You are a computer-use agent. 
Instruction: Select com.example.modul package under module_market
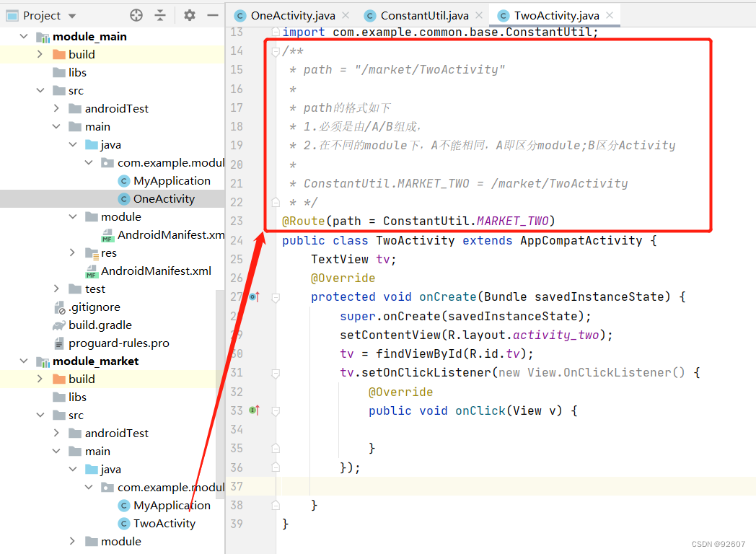pyautogui.click(x=170, y=488)
